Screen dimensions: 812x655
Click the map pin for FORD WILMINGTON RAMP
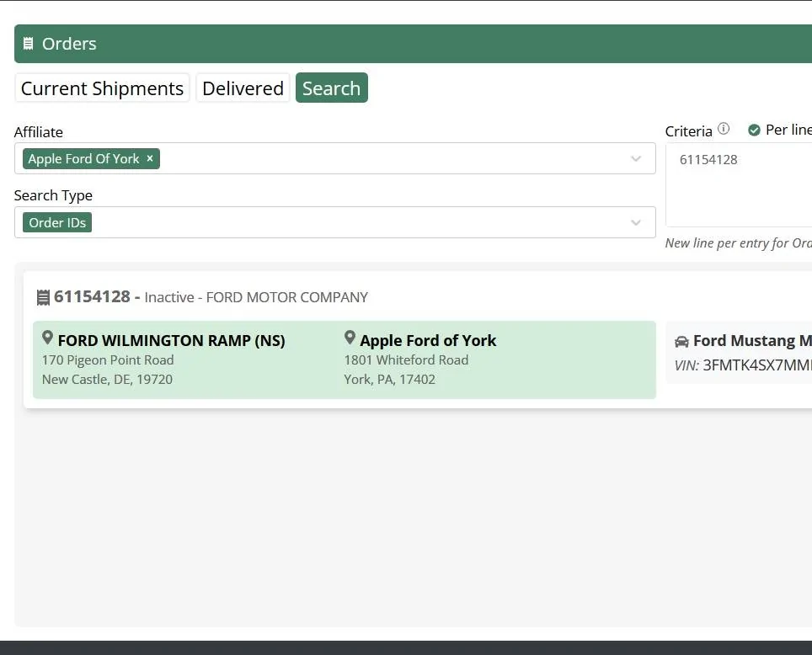[x=48, y=338]
